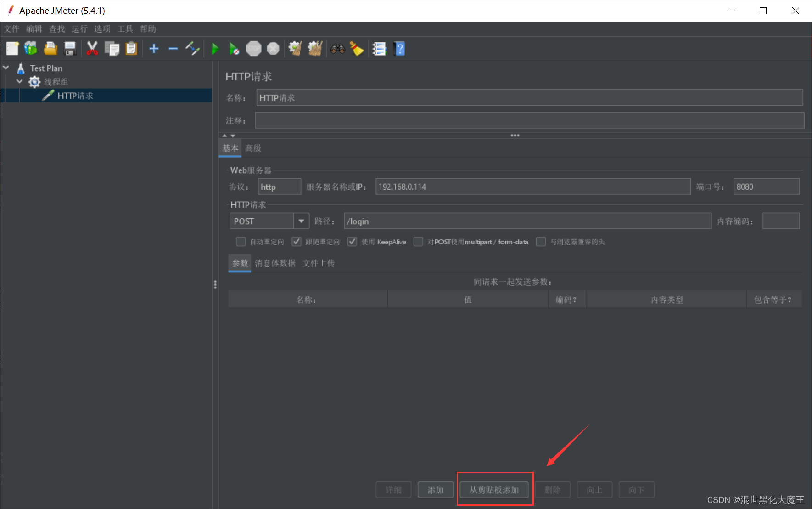Open the POST method dropdown
Screen dimensions: 812x509
301,221
